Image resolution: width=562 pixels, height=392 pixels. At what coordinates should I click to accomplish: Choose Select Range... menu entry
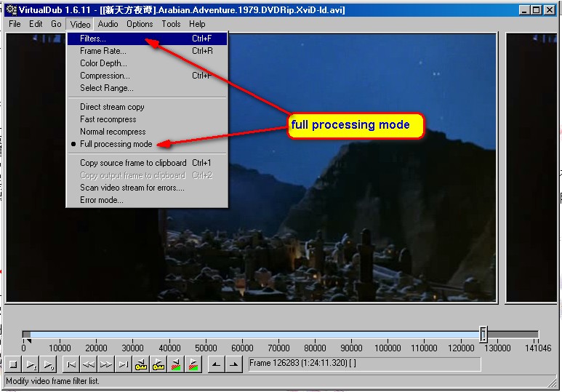(147, 88)
